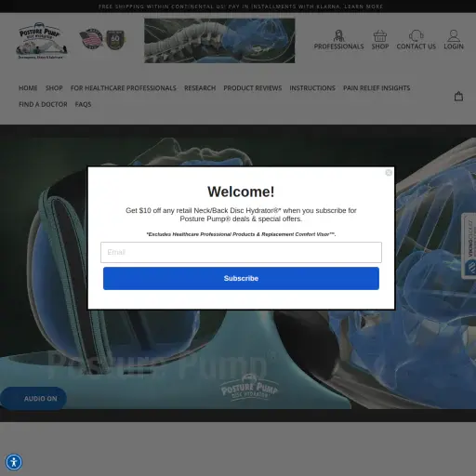Close the Welcome popup

[389, 173]
